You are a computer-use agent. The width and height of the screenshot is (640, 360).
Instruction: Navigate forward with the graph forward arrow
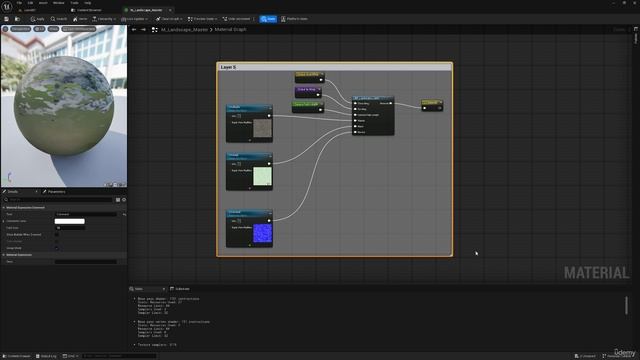(143, 29)
